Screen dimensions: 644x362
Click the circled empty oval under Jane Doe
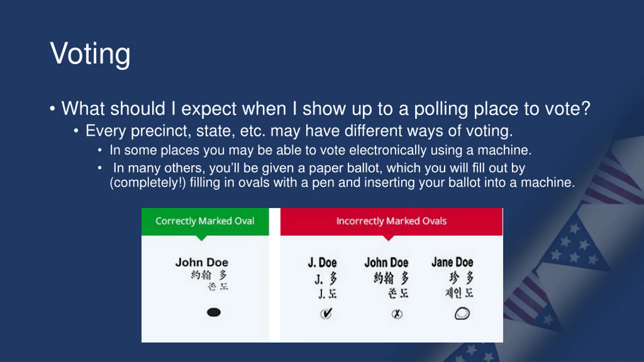pos(462,313)
